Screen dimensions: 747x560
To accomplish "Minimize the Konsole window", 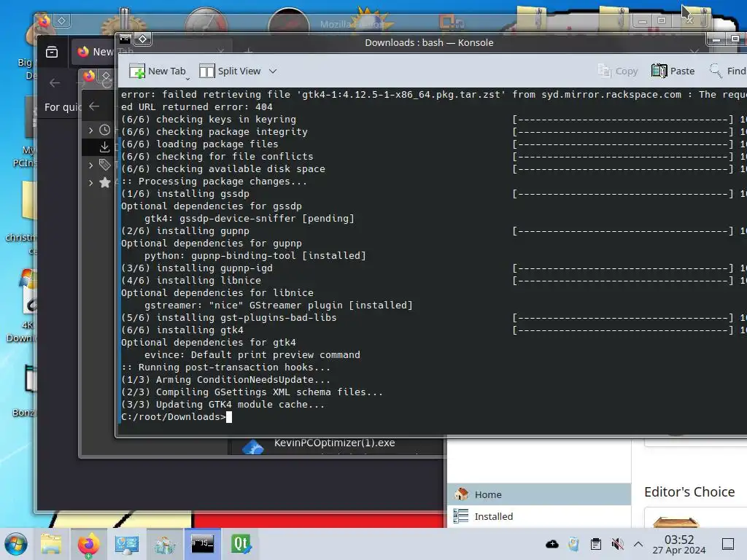I will coord(716,39).
